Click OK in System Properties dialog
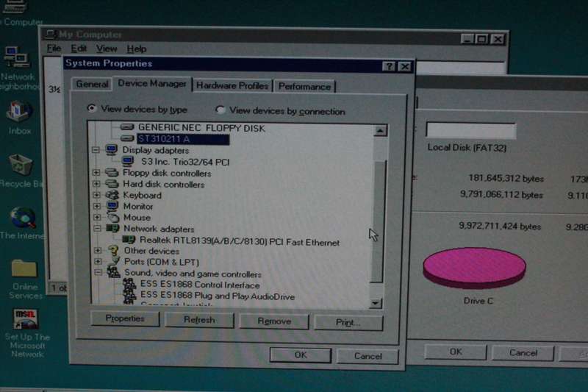The width and height of the screenshot is (588, 392). 301,355
